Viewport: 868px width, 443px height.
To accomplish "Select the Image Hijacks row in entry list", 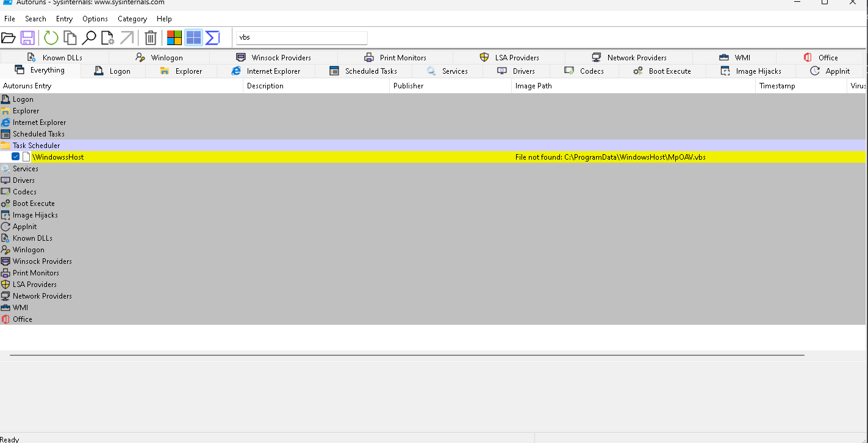I will pyautogui.click(x=432, y=215).
